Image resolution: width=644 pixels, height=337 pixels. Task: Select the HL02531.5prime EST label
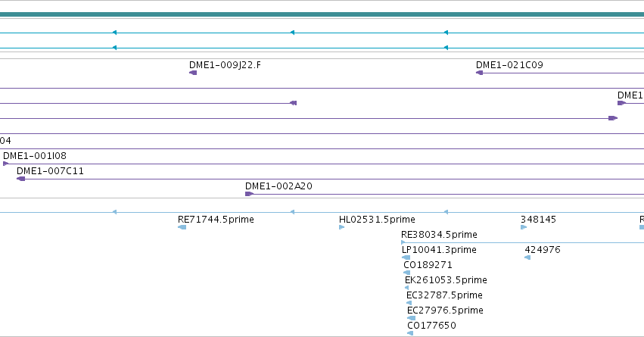(377, 220)
